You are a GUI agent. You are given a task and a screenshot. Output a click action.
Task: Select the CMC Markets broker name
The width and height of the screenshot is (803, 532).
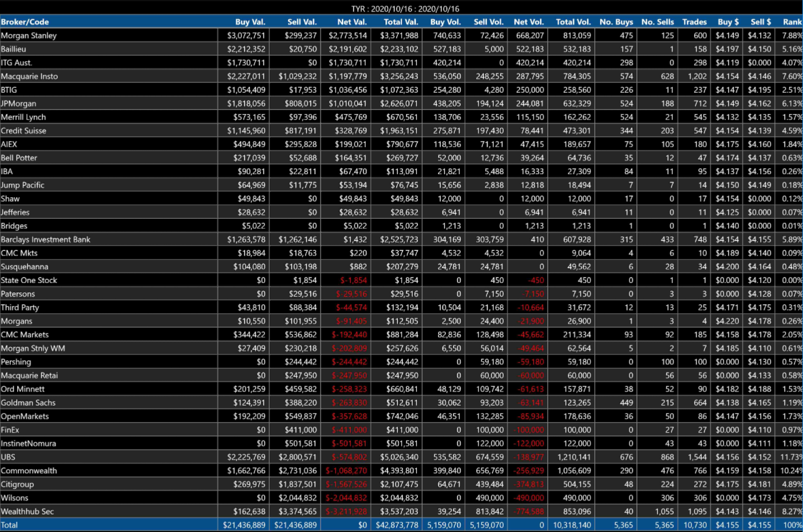point(24,335)
